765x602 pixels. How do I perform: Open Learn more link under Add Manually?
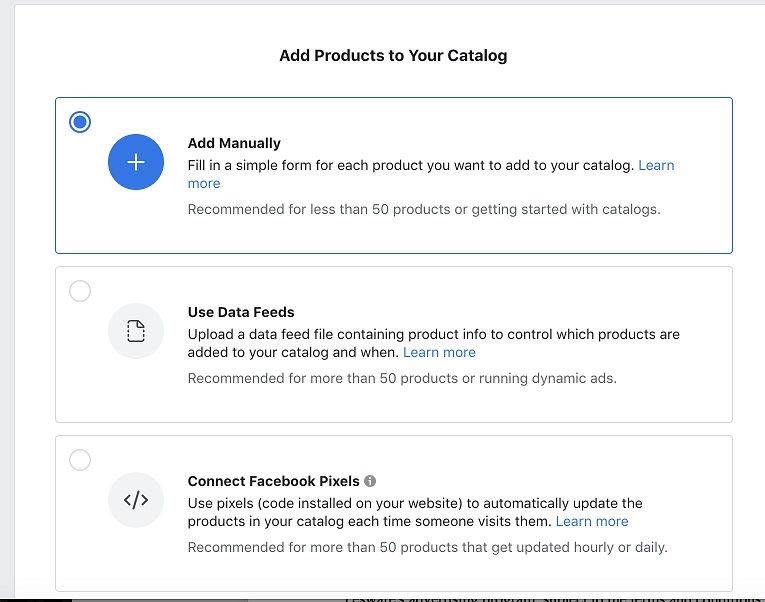pos(656,165)
